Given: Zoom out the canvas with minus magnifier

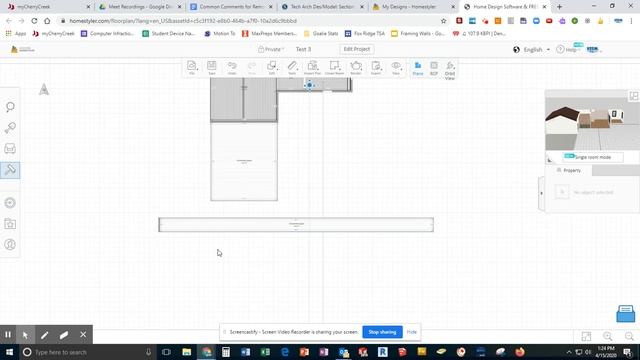Looking at the screenshot, I should pyautogui.click(x=629, y=336).
